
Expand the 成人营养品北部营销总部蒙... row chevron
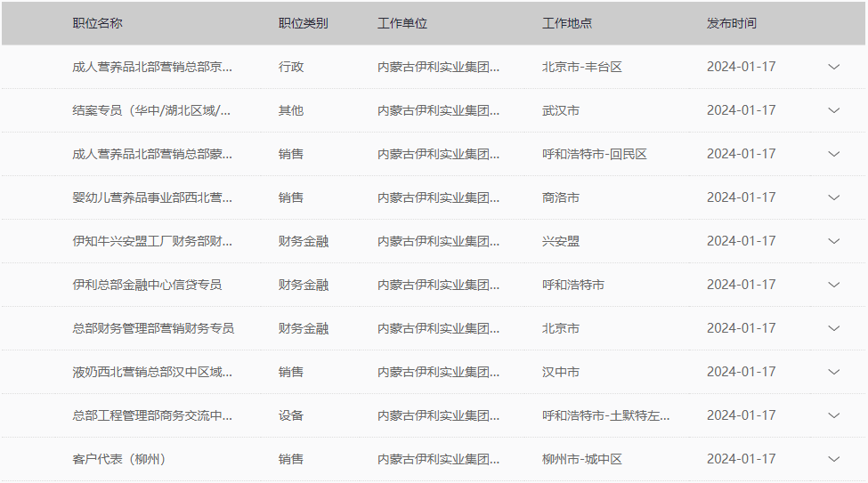tap(833, 154)
